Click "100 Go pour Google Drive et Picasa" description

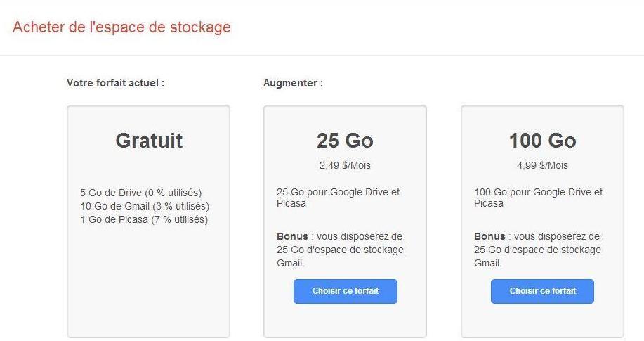pos(538,198)
